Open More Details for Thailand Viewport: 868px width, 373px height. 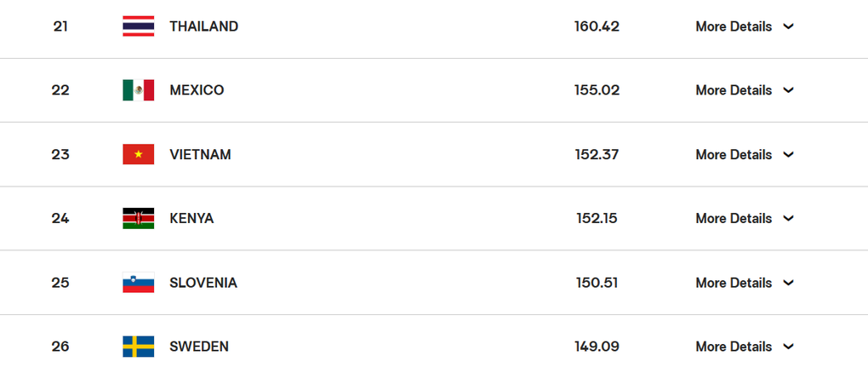click(x=734, y=26)
